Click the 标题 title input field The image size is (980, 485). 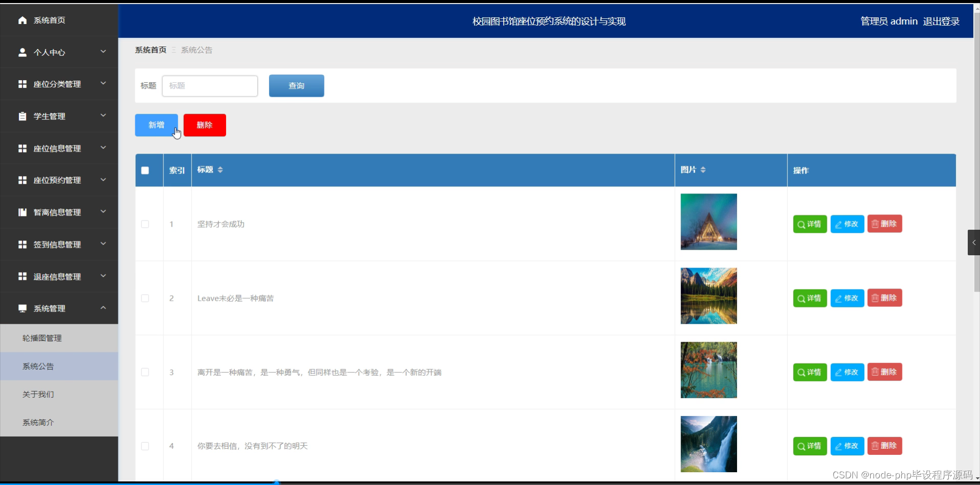point(210,86)
